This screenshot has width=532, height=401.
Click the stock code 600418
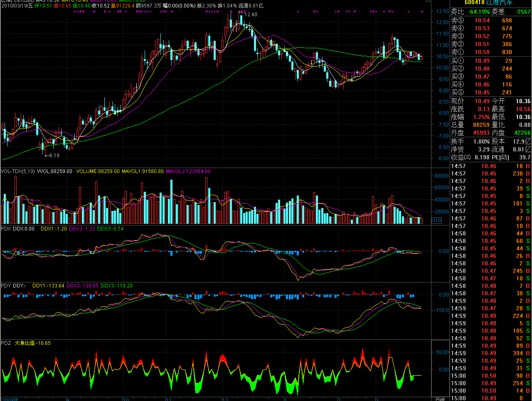coord(475,2)
